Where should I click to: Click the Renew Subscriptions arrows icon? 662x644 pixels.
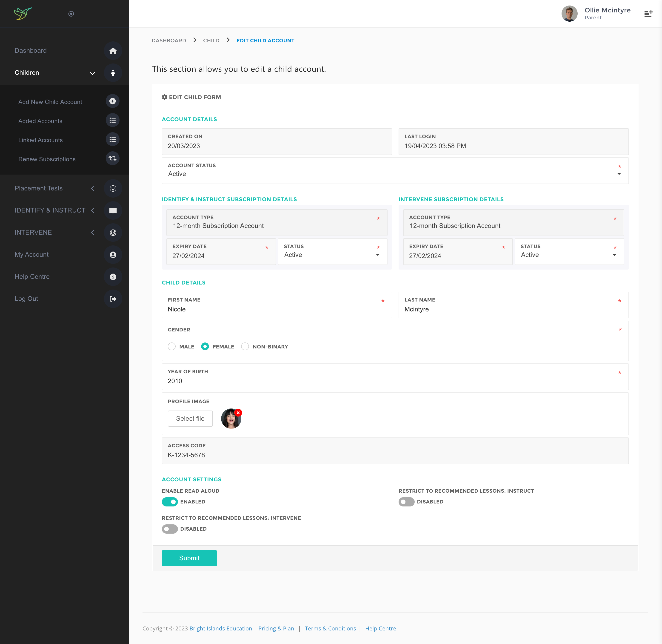click(113, 158)
